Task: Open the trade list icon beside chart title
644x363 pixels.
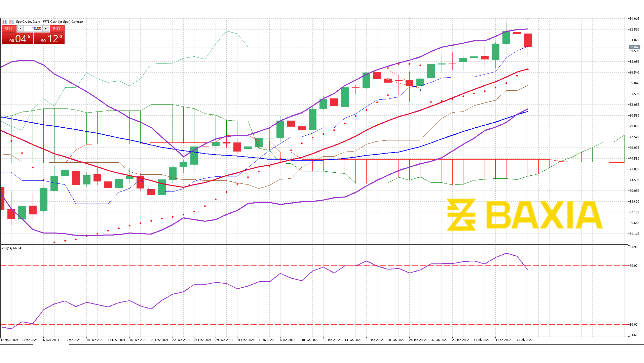Action: [x=4, y=21]
